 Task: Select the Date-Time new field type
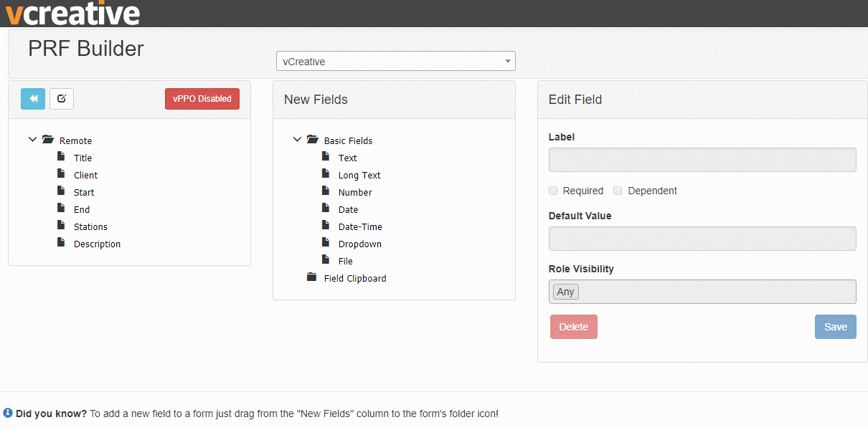360,227
